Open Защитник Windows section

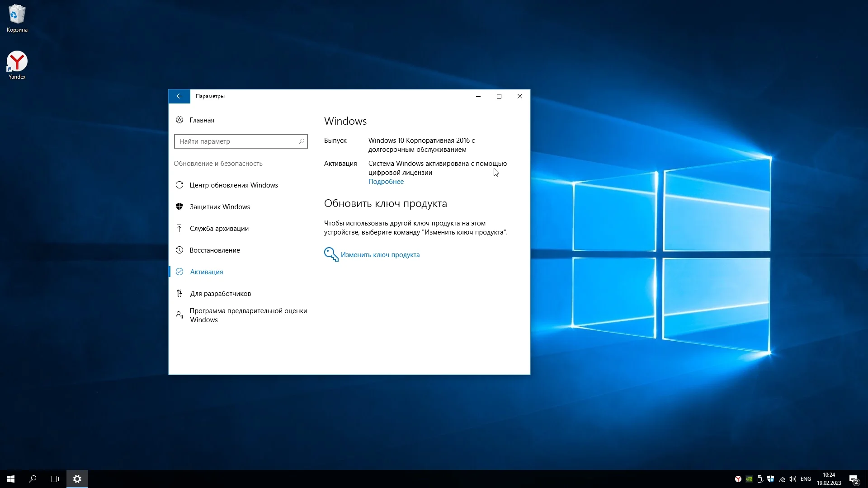pyautogui.click(x=220, y=207)
